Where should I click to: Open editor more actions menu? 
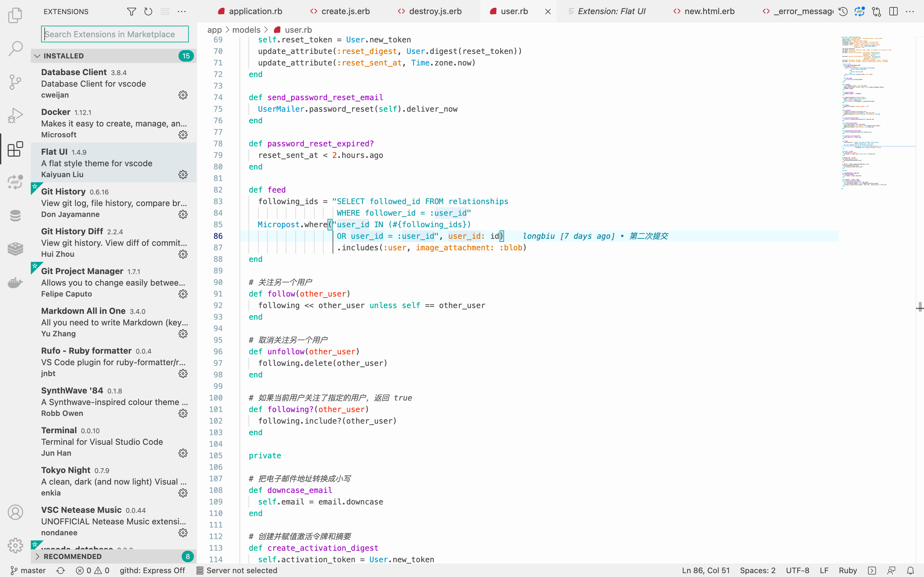910,12
